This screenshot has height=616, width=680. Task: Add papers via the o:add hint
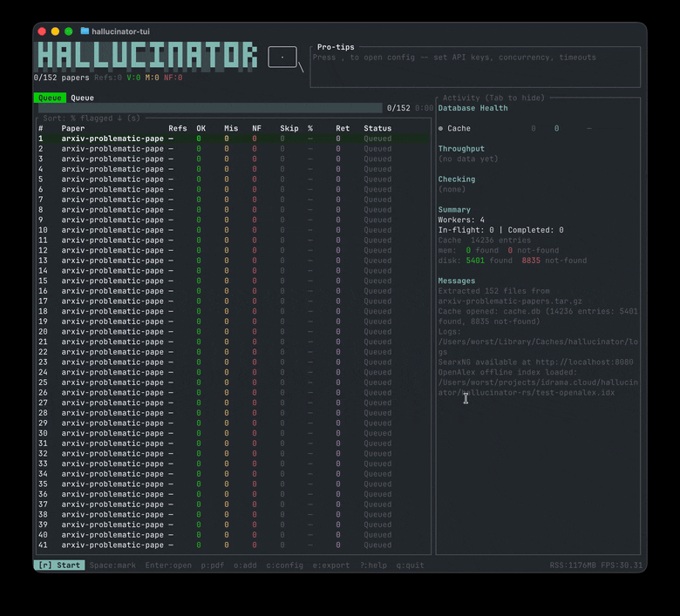(245, 565)
